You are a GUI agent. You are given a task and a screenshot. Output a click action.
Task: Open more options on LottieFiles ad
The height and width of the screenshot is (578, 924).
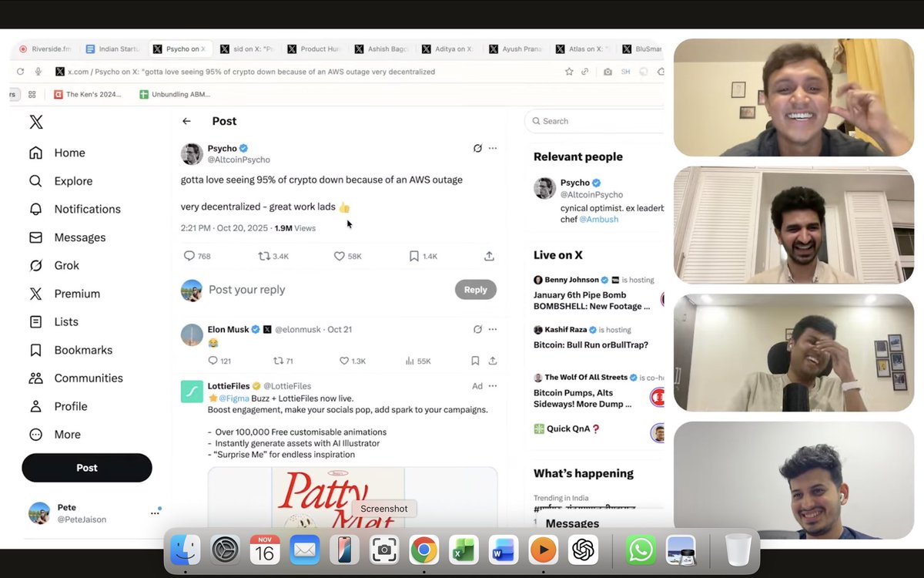(493, 385)
